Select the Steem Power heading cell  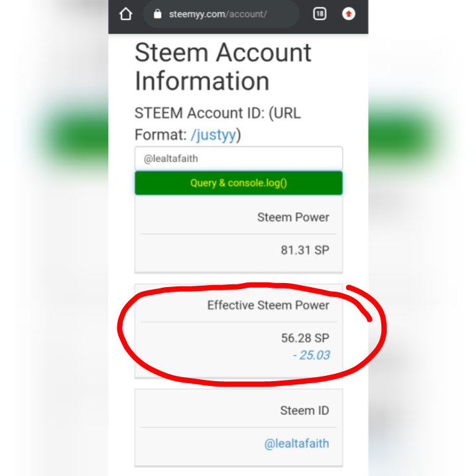pyautogui.click(x=239, y=217)
